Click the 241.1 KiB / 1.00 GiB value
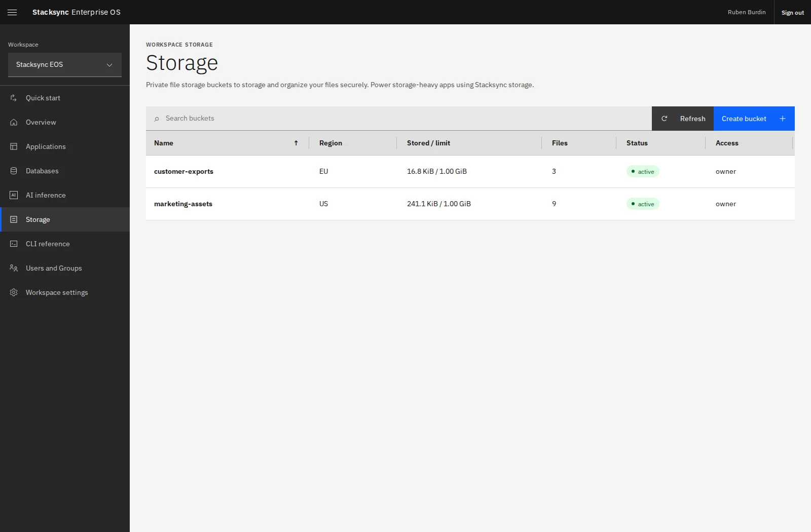Screen dimensions: 811x532 click(439, 204)
